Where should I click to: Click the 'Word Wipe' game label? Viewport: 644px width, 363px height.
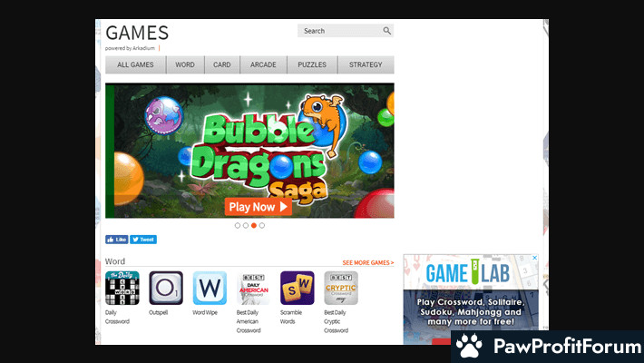pos(205,312)
